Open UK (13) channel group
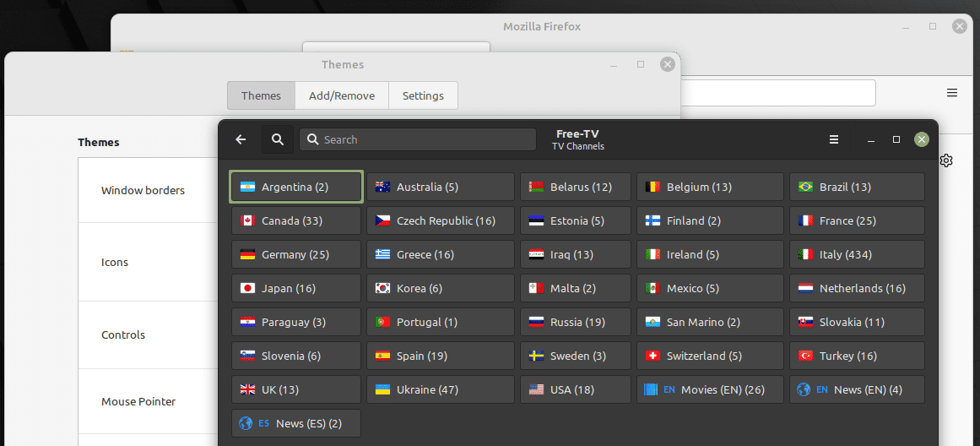 296,389
